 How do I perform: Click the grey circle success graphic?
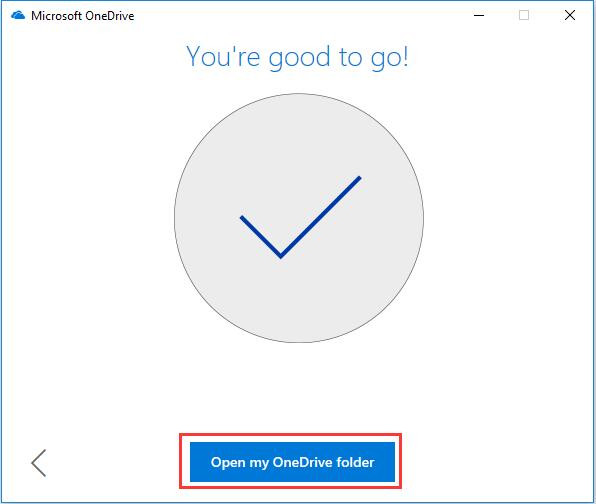point(299,218)
